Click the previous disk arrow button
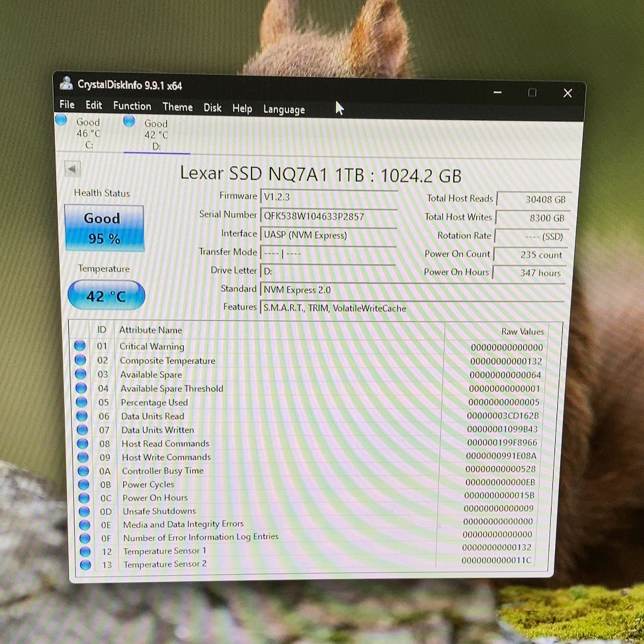This screenshot has width=644, height=644. 72,169
